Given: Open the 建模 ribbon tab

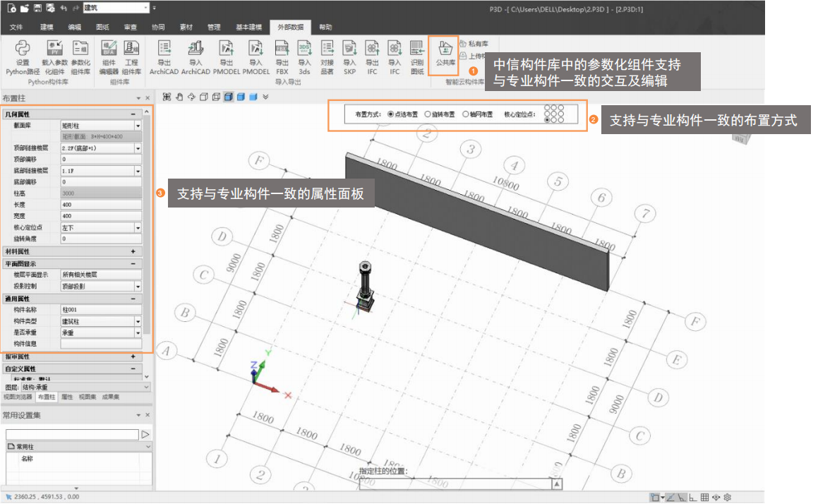Looking at the screenshot, I should click(x=47, y=28).
